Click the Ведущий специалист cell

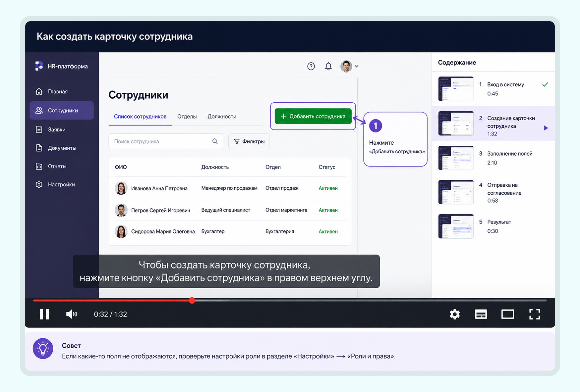coord(225,210)
